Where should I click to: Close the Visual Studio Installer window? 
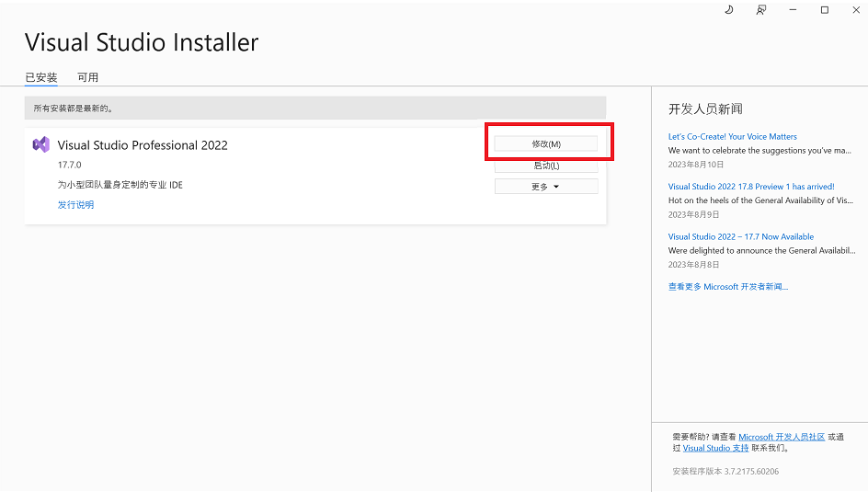point(856,10)
